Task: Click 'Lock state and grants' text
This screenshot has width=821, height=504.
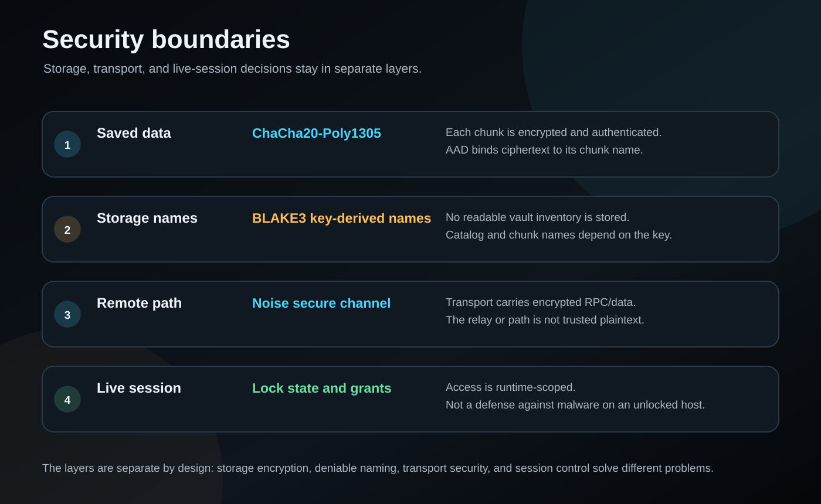Action: [x=322, y=389]
